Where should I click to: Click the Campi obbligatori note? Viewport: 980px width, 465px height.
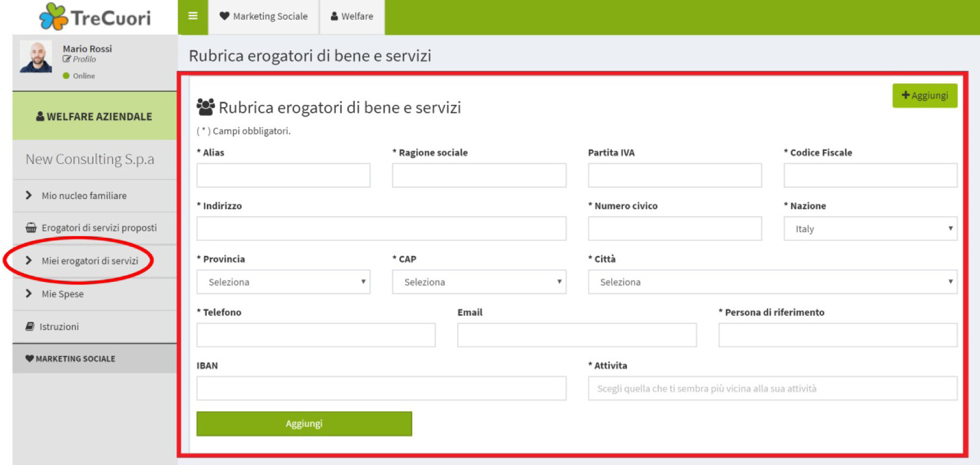click(243, 131)
